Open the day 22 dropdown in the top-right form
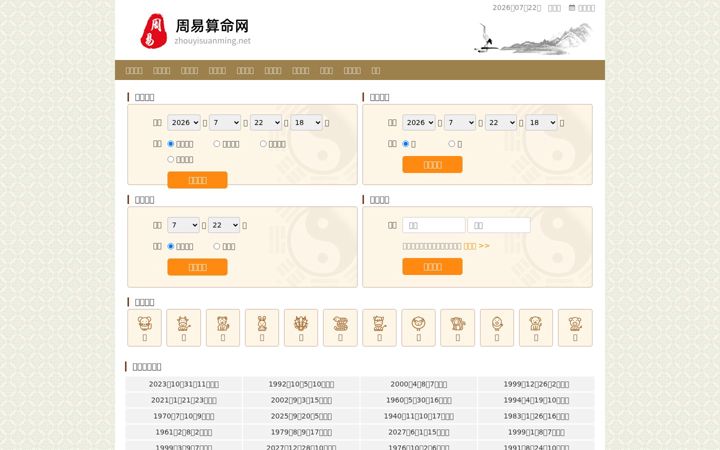 (501, 123)
